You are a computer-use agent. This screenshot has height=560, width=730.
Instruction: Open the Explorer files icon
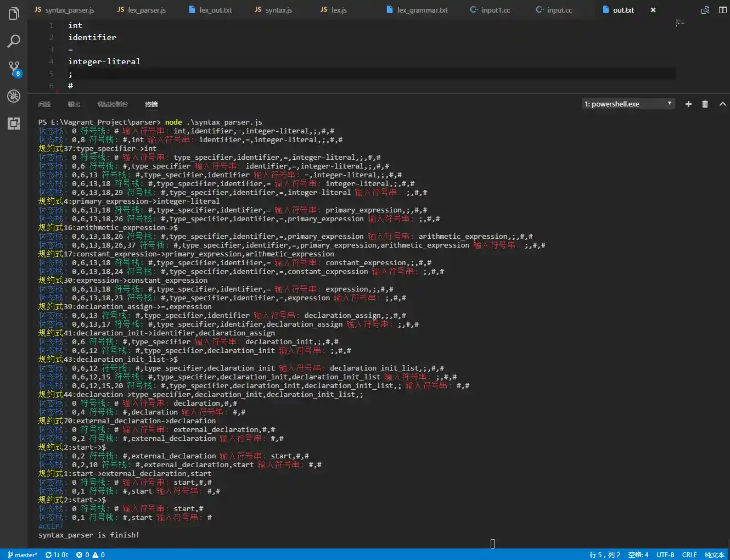[x=14, y=13]
